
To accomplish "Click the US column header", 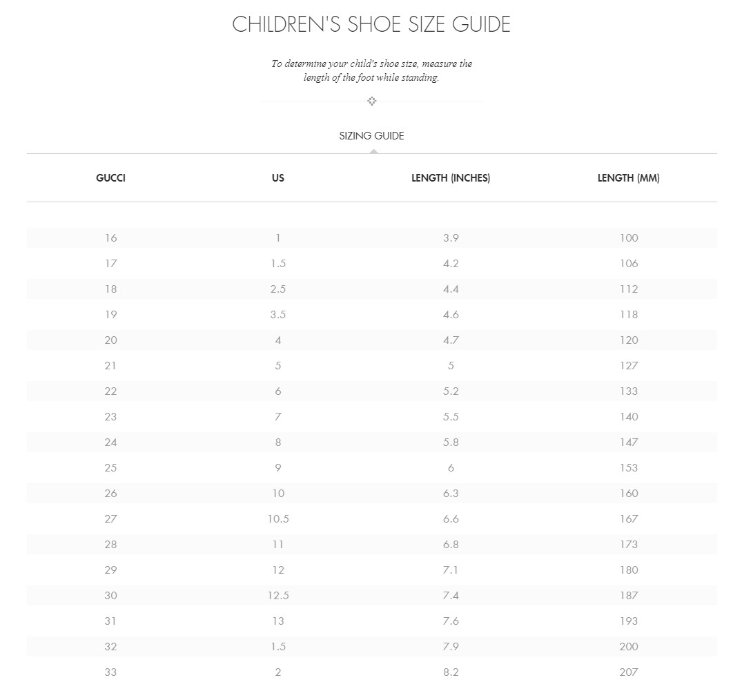I will pos(277,178).
